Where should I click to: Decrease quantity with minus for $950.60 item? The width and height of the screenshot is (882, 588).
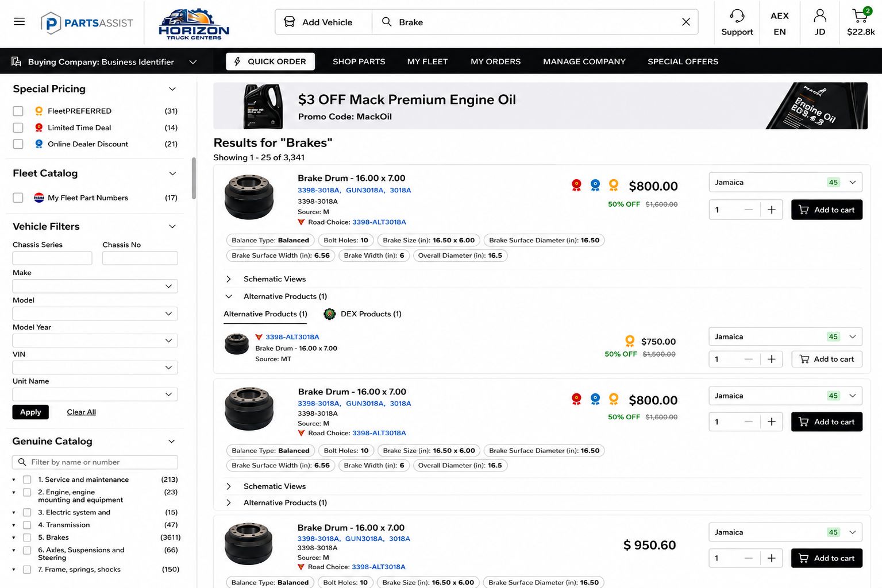pyautogui.click(x=748, y=558)
